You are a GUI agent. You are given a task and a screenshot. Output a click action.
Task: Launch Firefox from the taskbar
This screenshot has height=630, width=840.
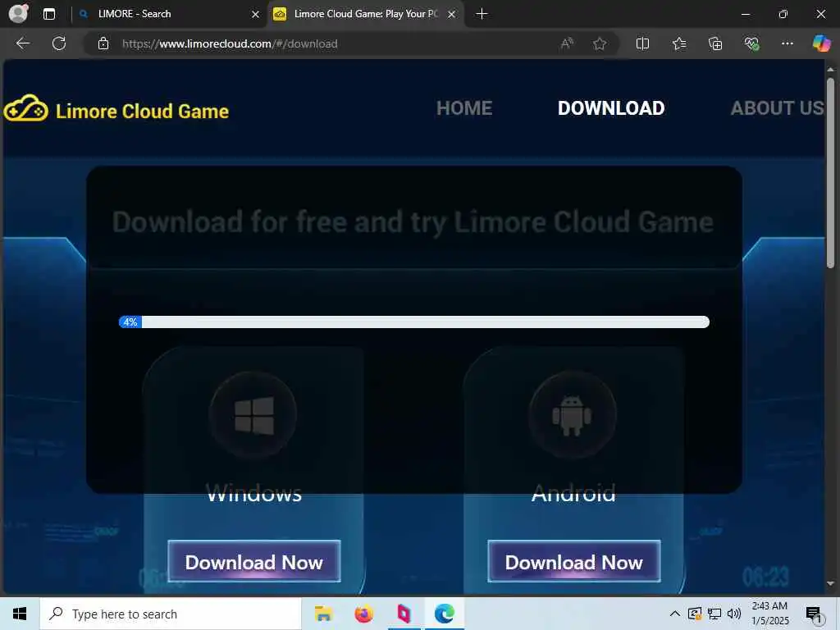tap(363, 614)
